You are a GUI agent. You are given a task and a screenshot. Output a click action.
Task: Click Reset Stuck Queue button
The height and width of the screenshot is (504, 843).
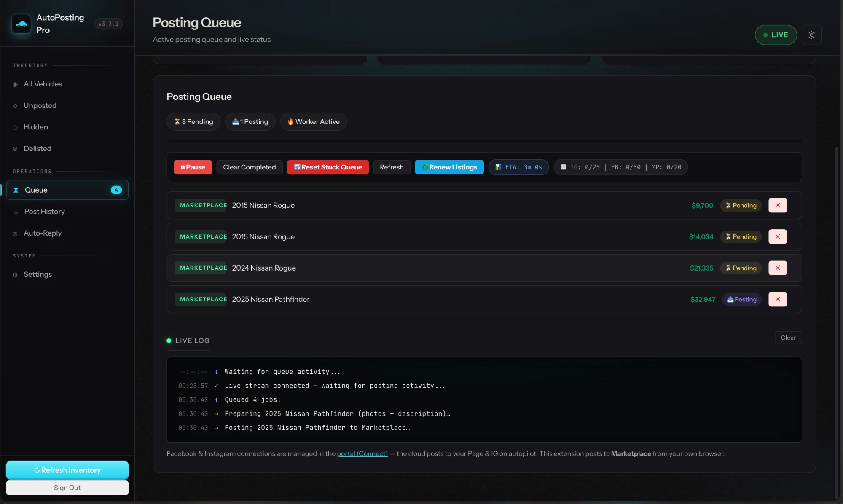coord(328,167)
